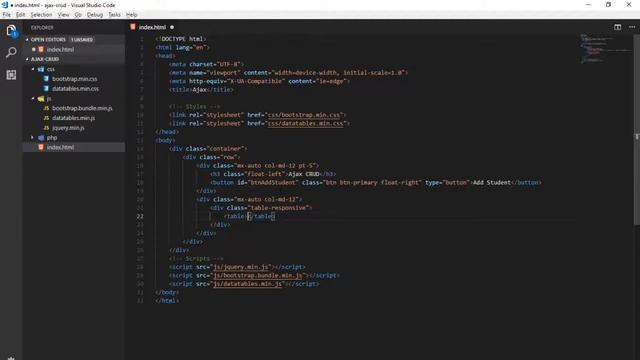
Task: Open the File menu
Action: click(7, 15)
